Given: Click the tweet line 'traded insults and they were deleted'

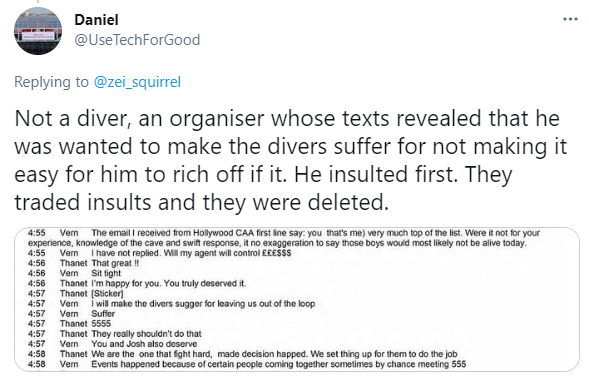Looking at the screenshot, I should pyautogui.click(x=201, y=203).
